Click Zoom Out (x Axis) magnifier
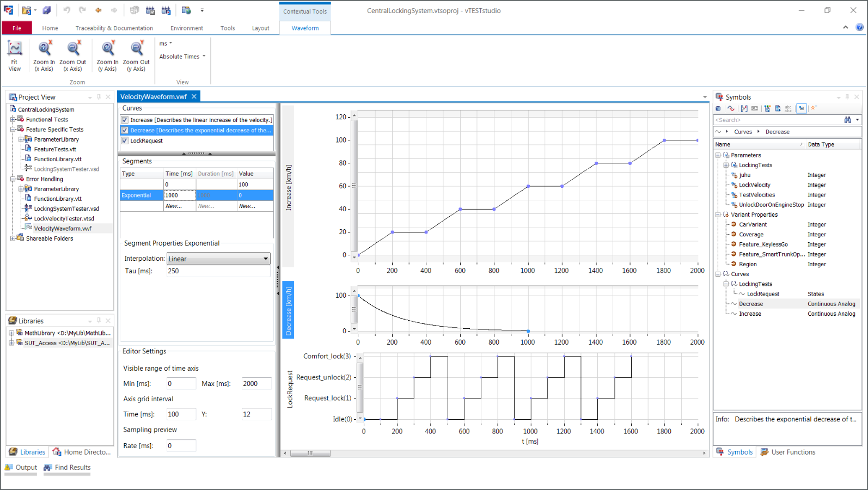 [x=73, y=48]
